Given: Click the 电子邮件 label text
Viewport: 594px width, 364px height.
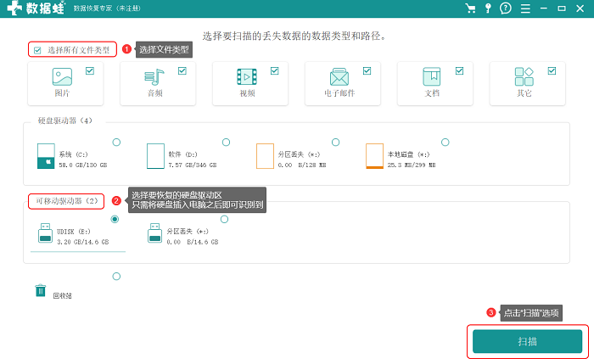Looking at the screenshot, I should [339, 92].
